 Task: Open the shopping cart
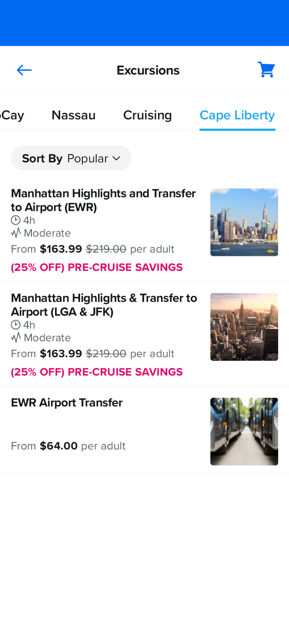(266, 70)
